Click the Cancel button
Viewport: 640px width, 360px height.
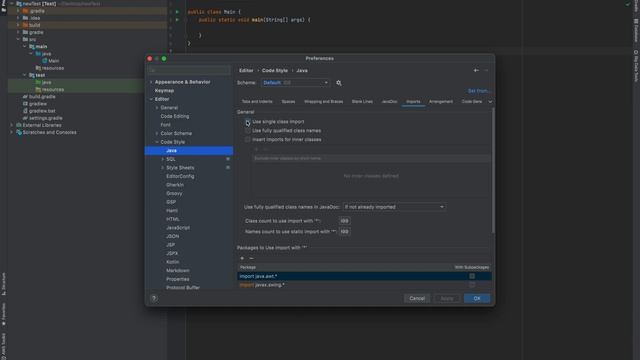pos(417,298)
